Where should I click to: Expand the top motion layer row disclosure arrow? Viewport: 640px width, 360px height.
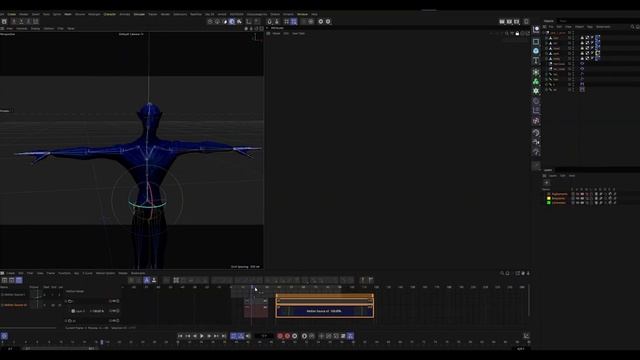(x=66, y=301)
